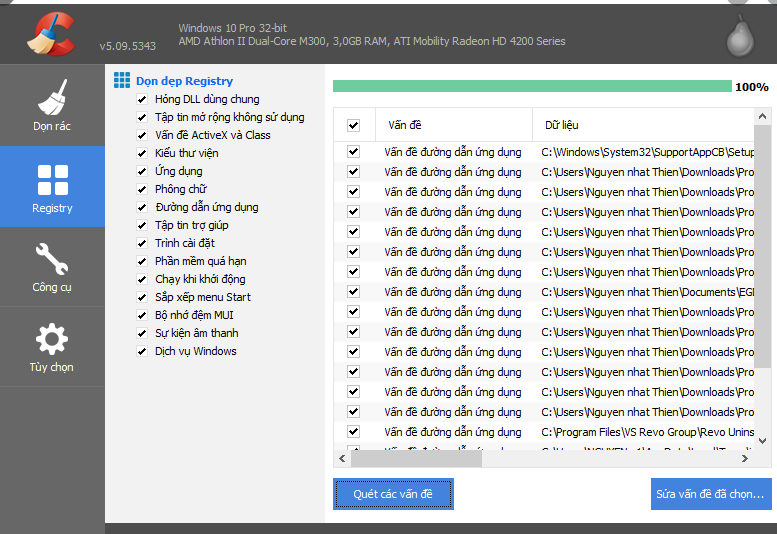Toggle Vấn đề ActiveX và Class checkbox

pyautogui.click(x=142, y=135)
